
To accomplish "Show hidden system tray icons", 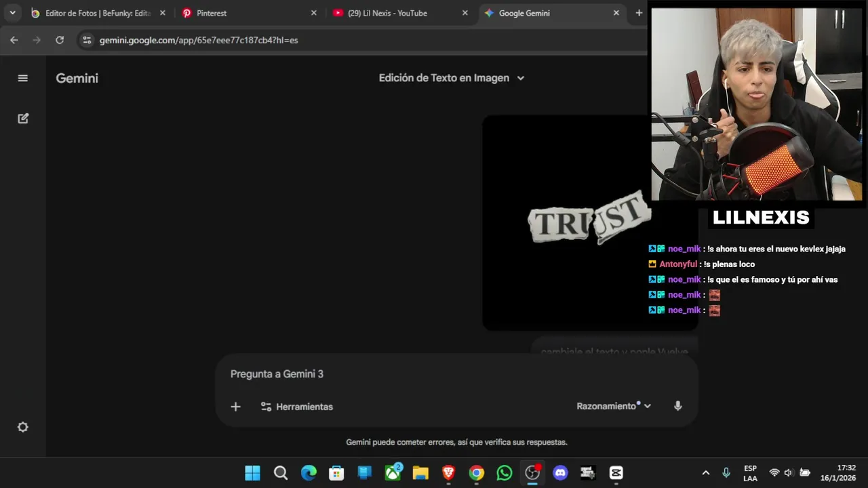I will pyautogui.click(x=705, y=473).
